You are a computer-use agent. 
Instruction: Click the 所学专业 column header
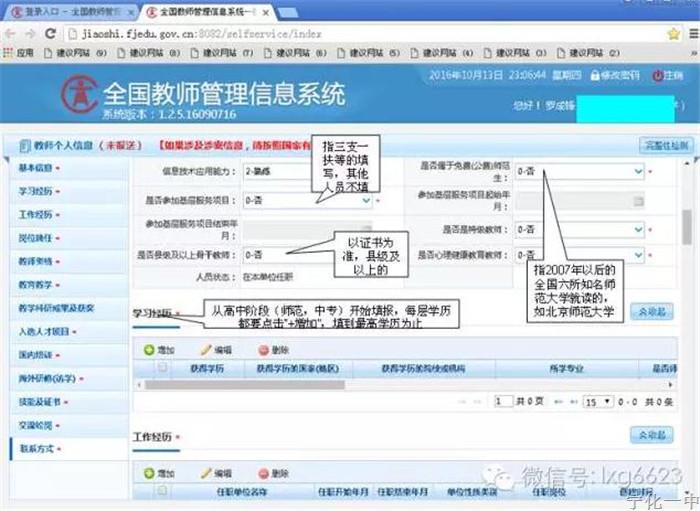[567, 369]
